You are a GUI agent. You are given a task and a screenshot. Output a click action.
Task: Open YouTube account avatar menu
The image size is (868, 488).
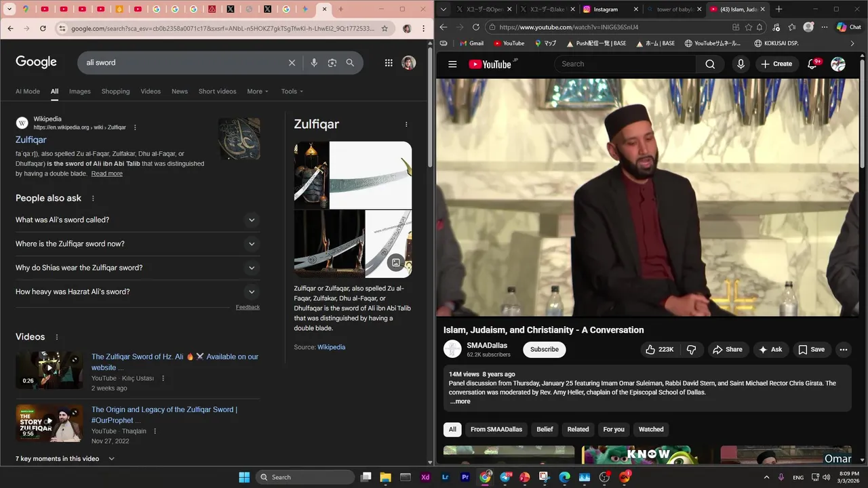[838, 64]
